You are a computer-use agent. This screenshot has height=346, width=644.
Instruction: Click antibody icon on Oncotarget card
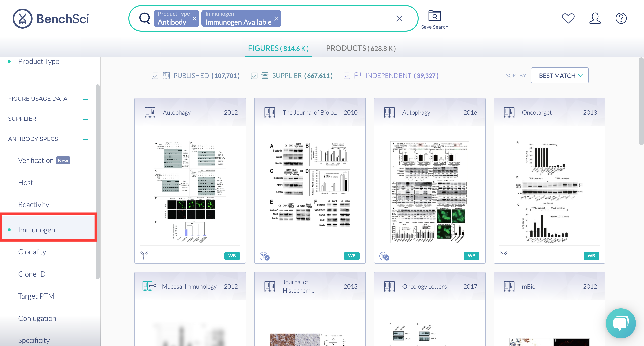point(504,255)
